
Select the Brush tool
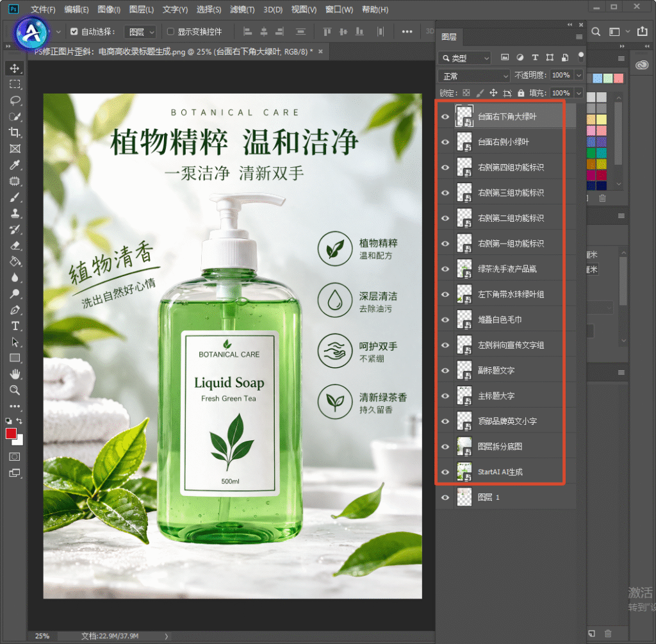point(15,197)
